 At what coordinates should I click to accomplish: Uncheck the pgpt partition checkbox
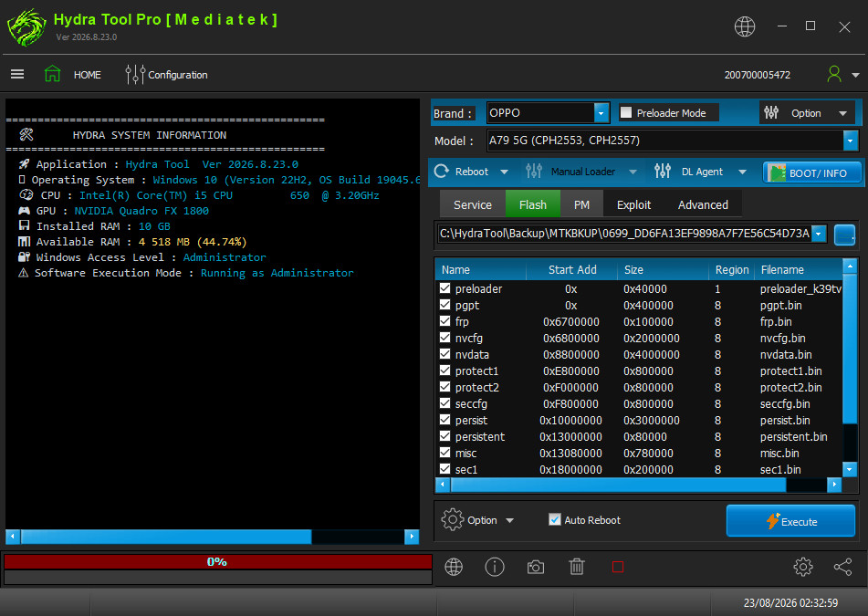444,305
